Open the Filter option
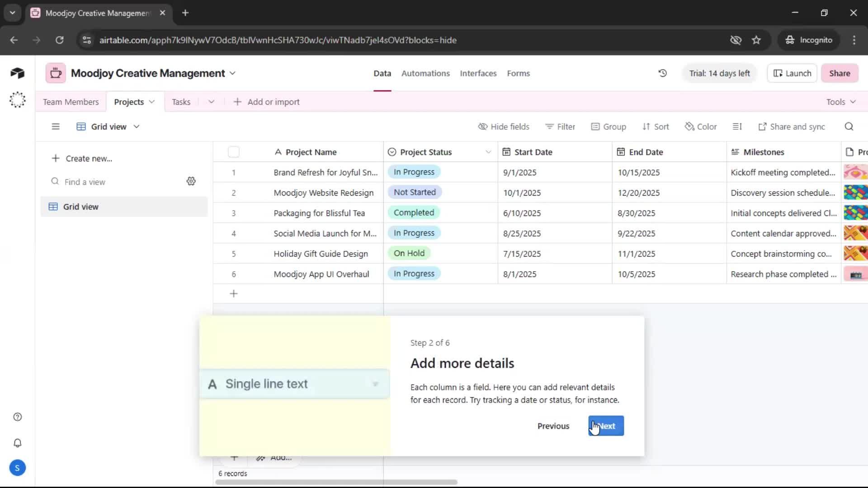 coord(560,127)
